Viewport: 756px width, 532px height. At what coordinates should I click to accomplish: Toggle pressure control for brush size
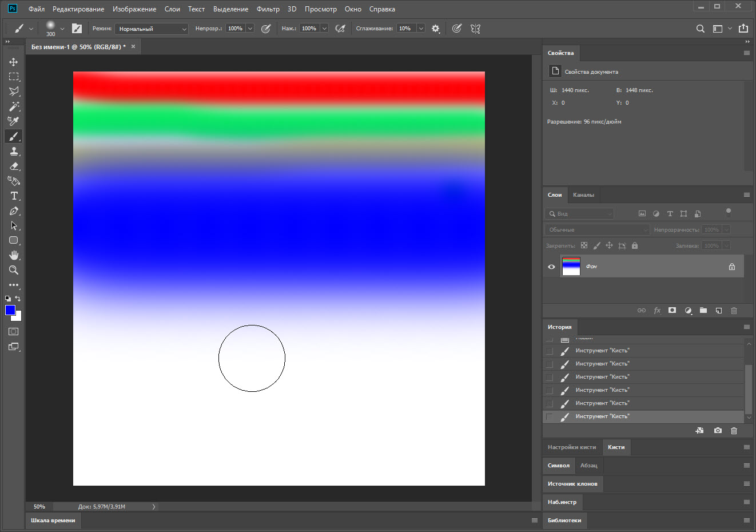pos(456,29)
